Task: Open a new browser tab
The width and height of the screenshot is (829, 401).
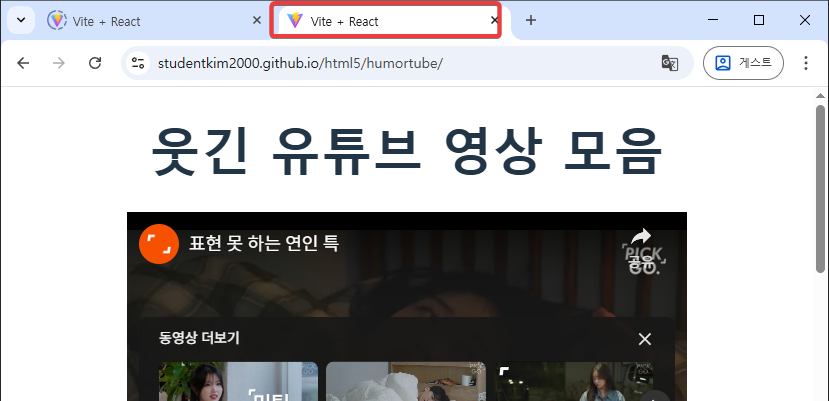Action: pyautogui.click(x=531, y=20)
